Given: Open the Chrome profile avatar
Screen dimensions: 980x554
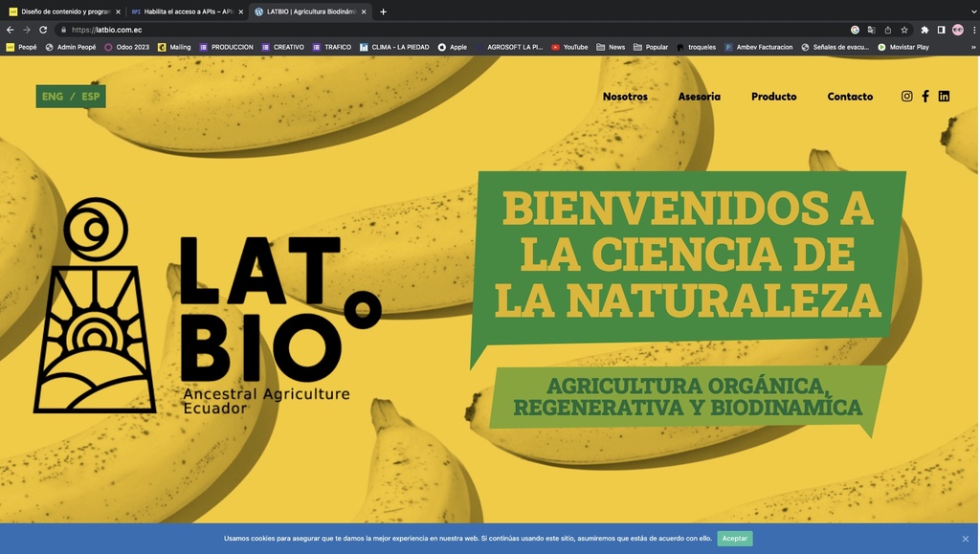Looking at the screenshot, I should coord(958,30).
